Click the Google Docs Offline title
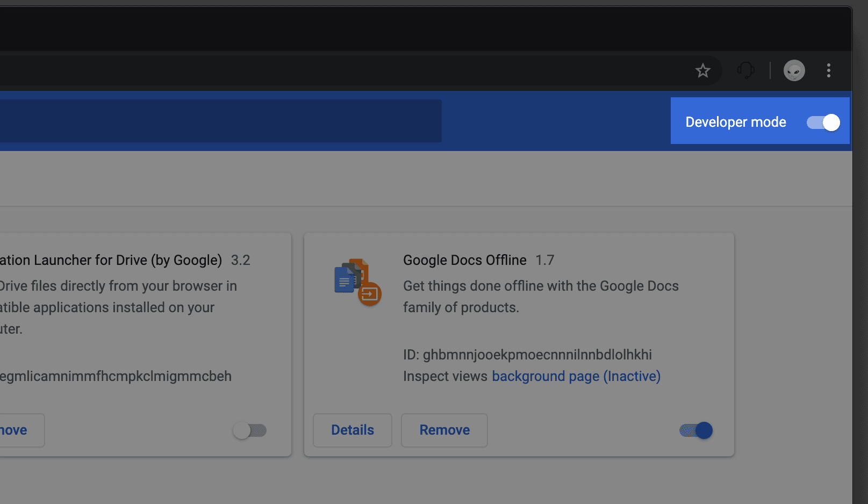The width and height of the screenshot is (868, 504). pos(465,260)
